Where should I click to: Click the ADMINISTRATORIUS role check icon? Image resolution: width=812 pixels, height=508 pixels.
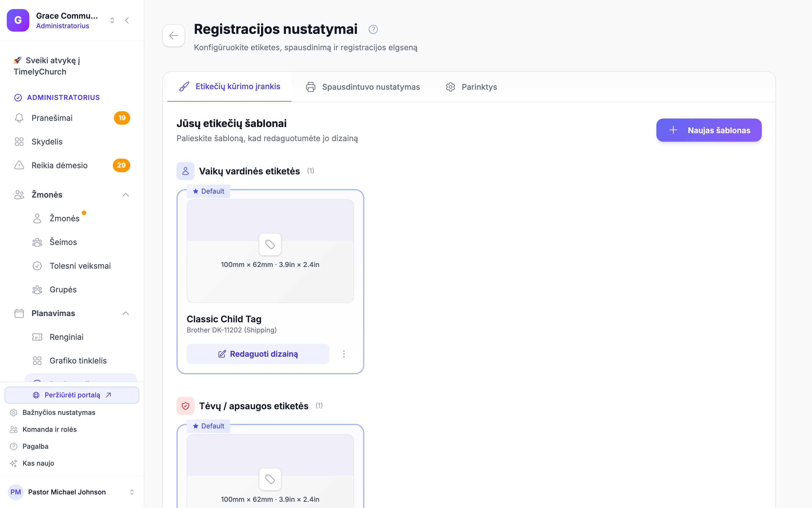click(x=18, y=97)
